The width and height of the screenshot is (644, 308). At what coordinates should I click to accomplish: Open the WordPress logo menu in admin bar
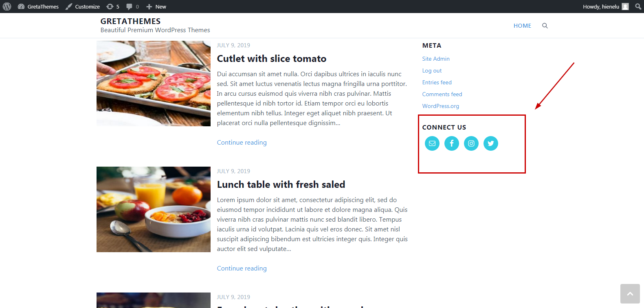(x=6, y=6)
